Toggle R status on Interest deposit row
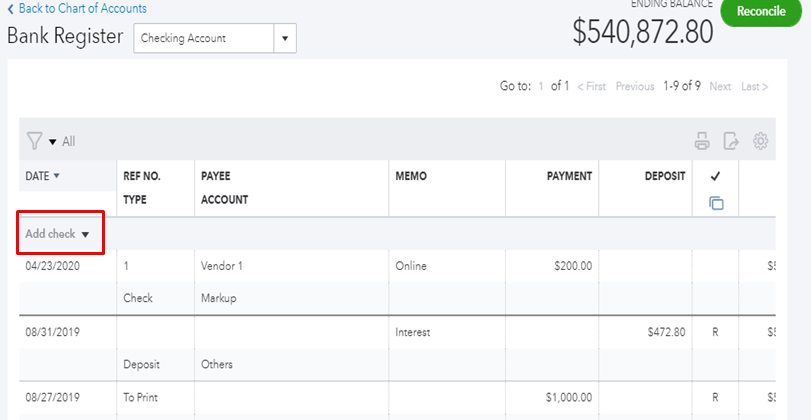 coord(716,331)
